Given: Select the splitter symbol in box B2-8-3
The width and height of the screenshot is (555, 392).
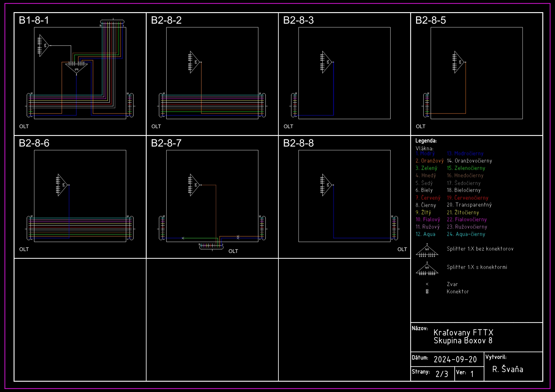Looking at the screenshot, I should (x=326, y=62).
